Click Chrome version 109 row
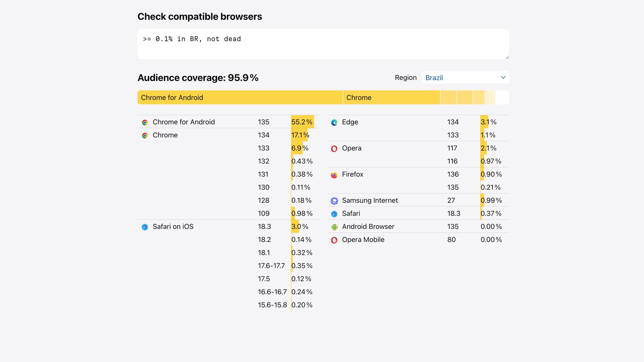This screenshot has width=644, height=362. click(x=264, y=214)
